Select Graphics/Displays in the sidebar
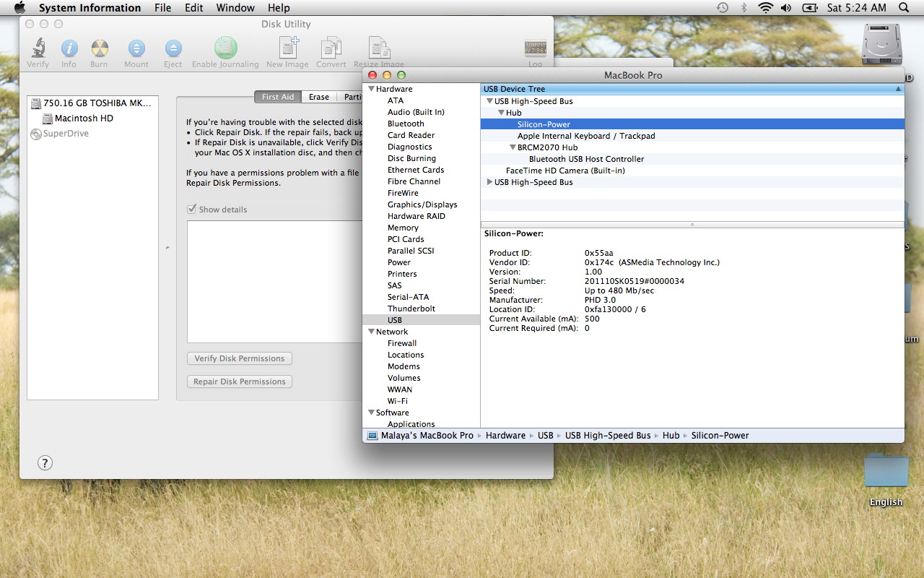924x578 pixels. click(x=422, y=204)
